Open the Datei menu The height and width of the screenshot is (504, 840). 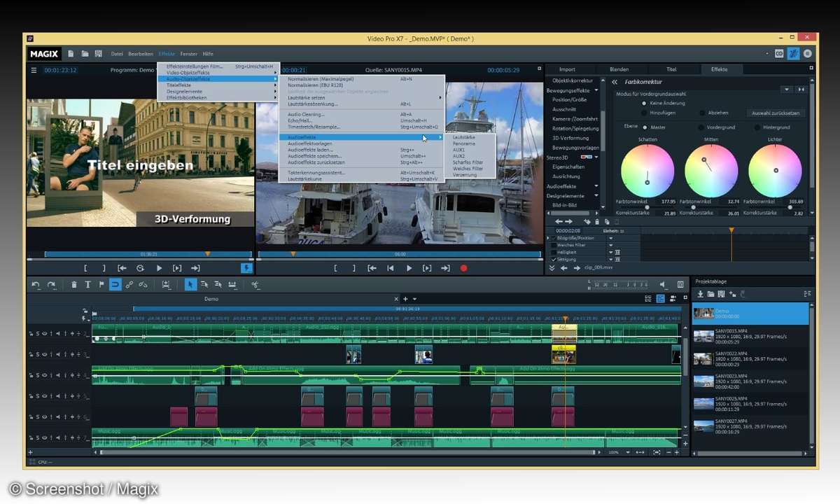(x=117, y=53)
